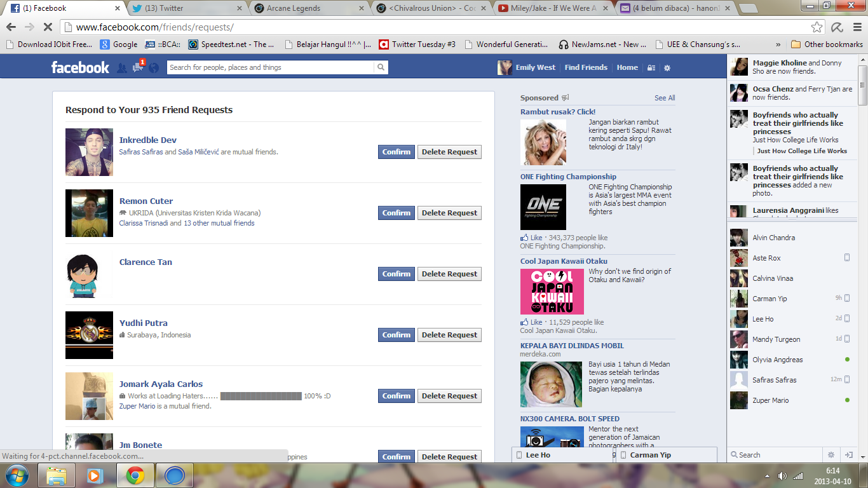Expand the bookmarks overflow chevron
This screenshot has height=488, width=868.
[x=778, y=44]
